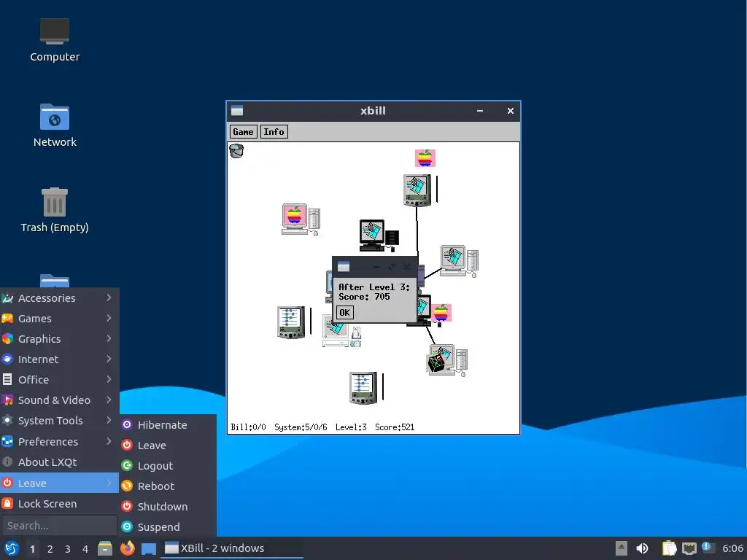Choose Reboot in the Leave submenu
The width and height of the screenshot is (747, 560).
point(169,486)
